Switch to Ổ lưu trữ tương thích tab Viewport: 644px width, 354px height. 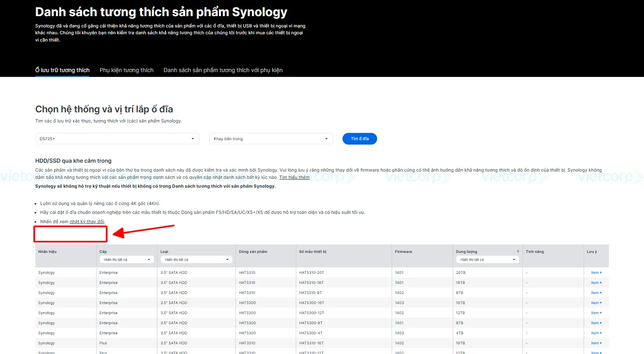pyautogui.click(x=62, y=70)
